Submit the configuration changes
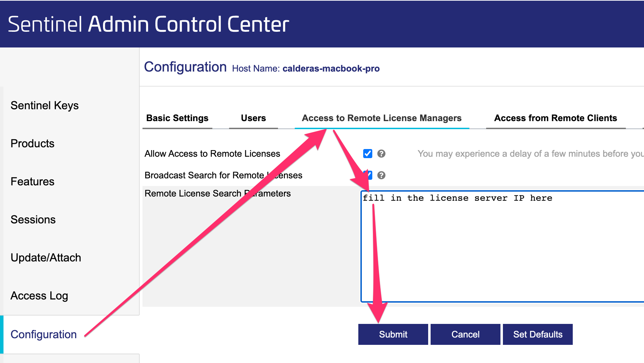Viewport: 644px width, 363px height. (393, 334)
